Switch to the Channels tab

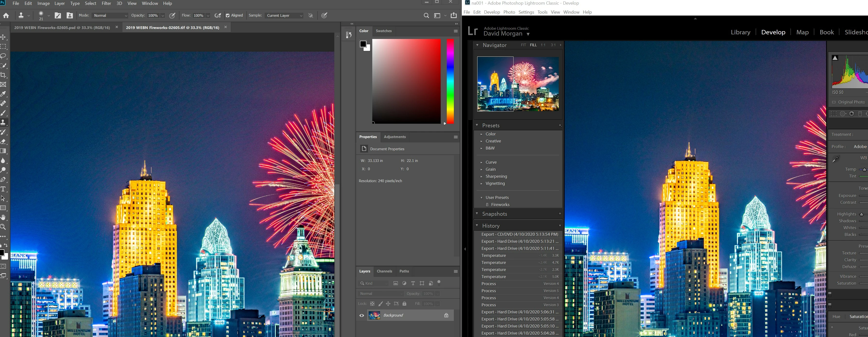384,271
